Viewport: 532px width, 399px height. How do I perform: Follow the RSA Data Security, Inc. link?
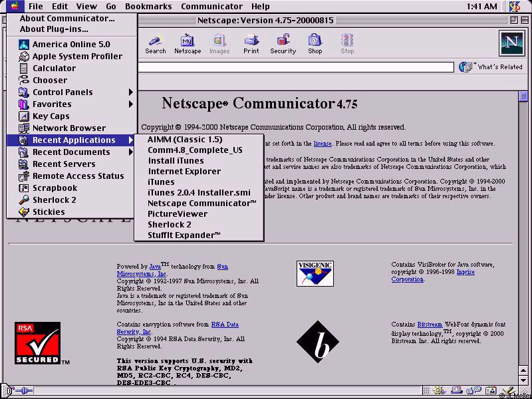tap(178, 328)
